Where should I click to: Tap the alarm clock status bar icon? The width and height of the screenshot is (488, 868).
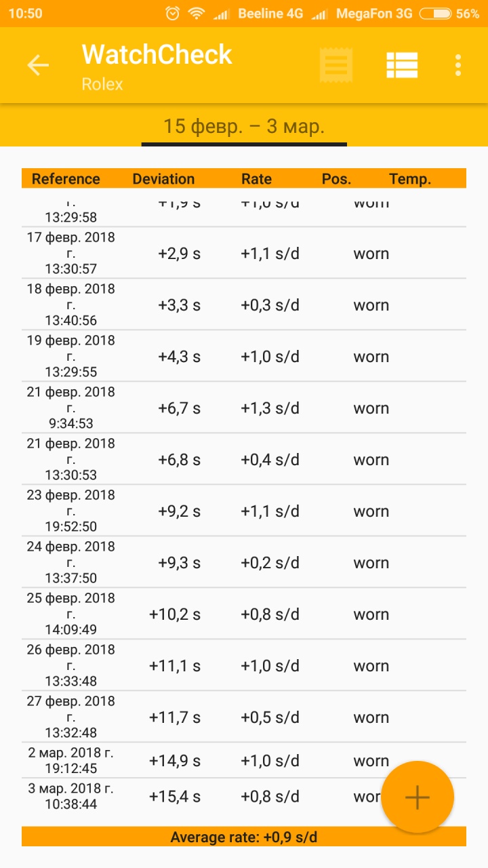click(173, 14)
